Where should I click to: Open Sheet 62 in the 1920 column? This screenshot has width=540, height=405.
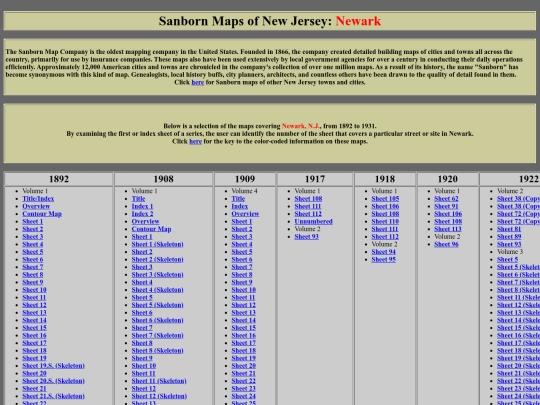click(x=446, y=199)
